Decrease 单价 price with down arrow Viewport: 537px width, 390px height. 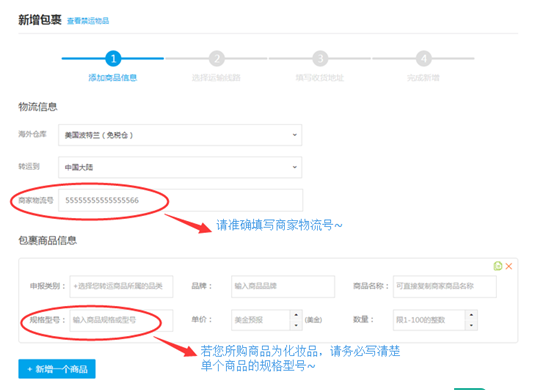pyautogui.click(x=296, y=325)
